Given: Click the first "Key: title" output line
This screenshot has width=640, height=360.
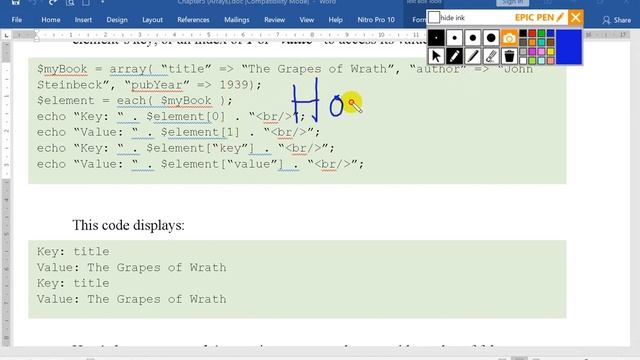Looking at the screenshot, I should pyautogui.click(x=73, y=251).
